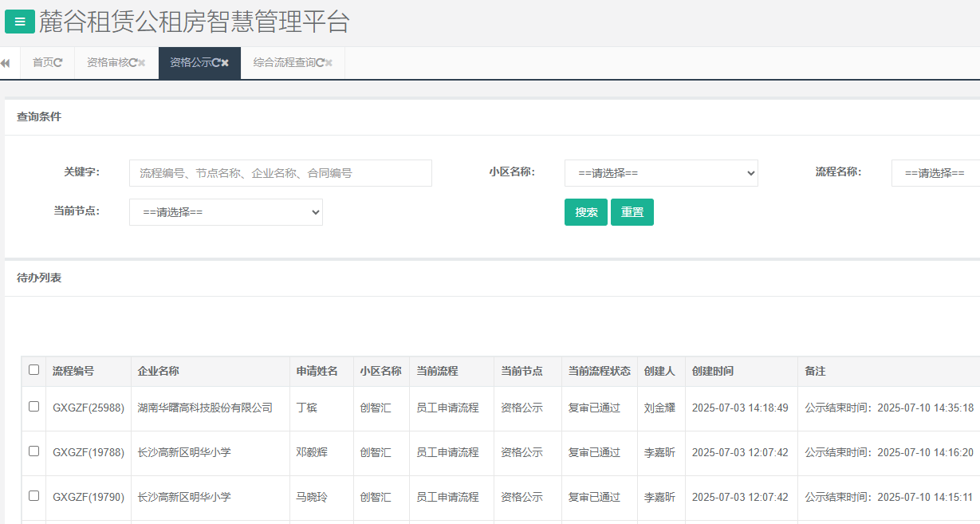Viewport: 980px width, 524px height.
Task: Close the 综合流程查询 tab
Action: pyautogui.click(x=331, y=62)
